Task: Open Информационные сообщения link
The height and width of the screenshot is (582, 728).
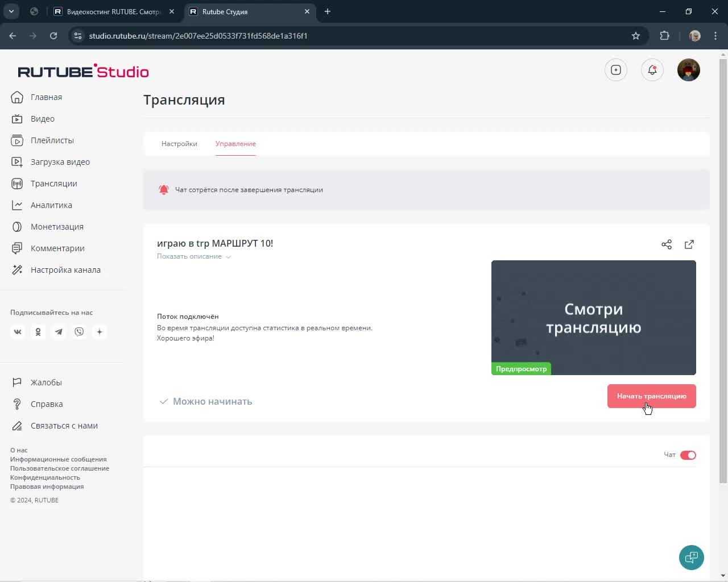Action: [x=58, y=459]
